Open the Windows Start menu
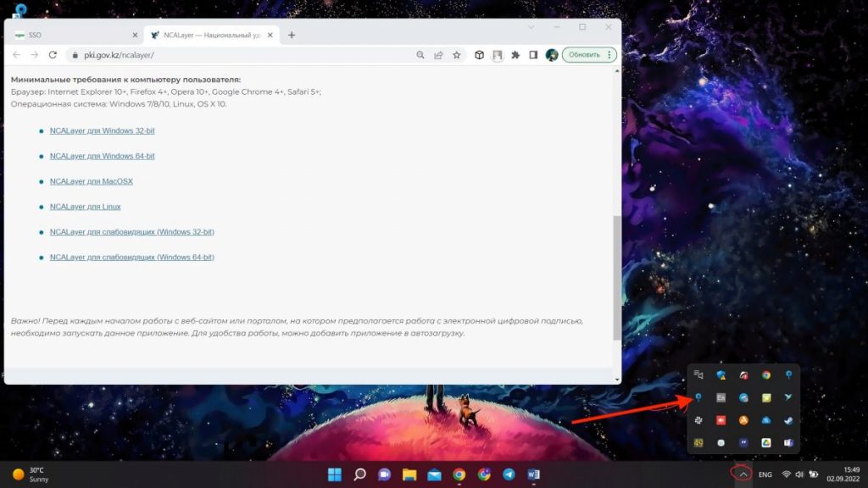Image resolution: width=868 pixels, height=488 pixels. click(334, 474)
